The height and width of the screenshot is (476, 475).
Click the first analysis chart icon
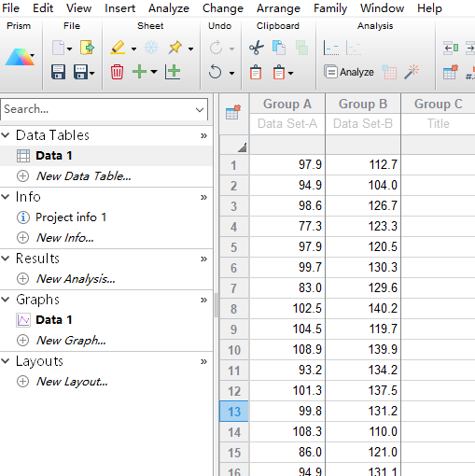(x=331, y=48)
